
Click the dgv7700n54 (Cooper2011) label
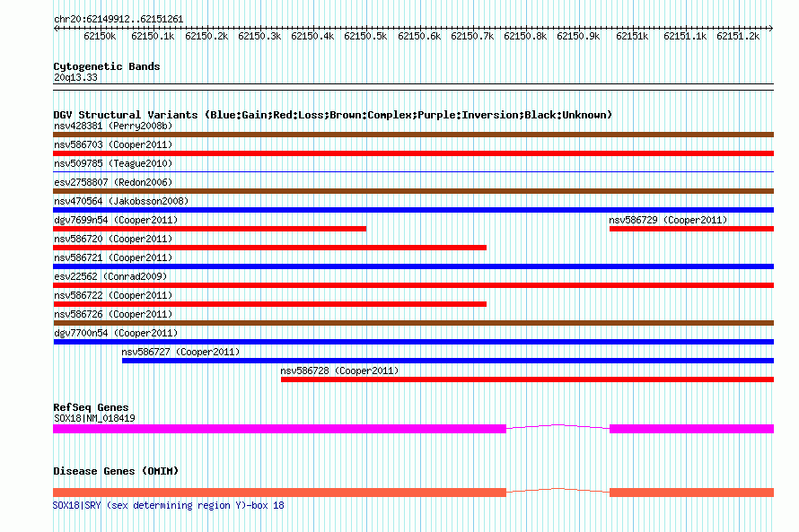coord(116,333)
